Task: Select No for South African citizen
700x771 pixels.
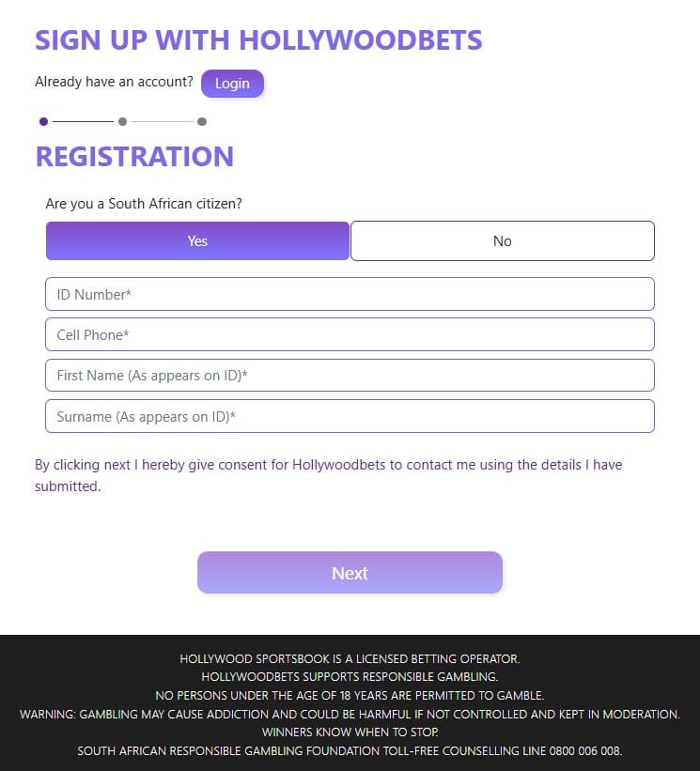Action: pyautogui.click(x=503, y=241)
